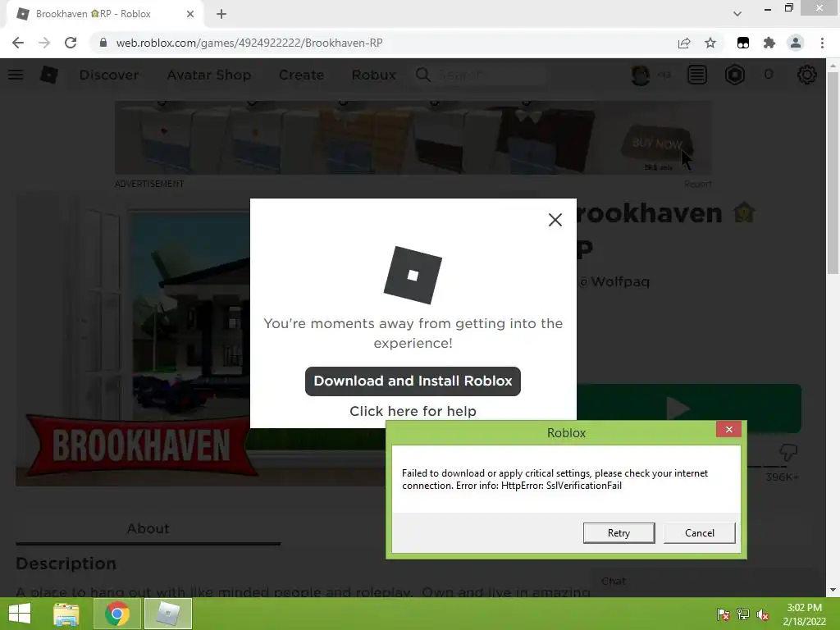
Task: Click the Brookhaven game thumbnail image
Action: tap(133, 340)
